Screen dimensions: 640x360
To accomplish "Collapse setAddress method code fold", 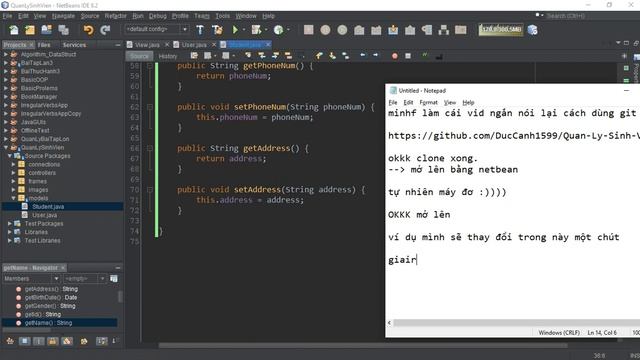I will tap(150, 189).
